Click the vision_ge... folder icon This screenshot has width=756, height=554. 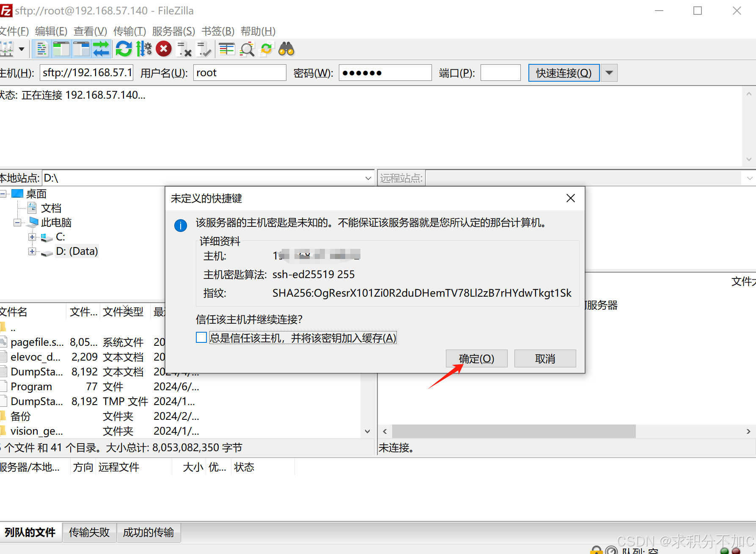click(x=3, y=431)
